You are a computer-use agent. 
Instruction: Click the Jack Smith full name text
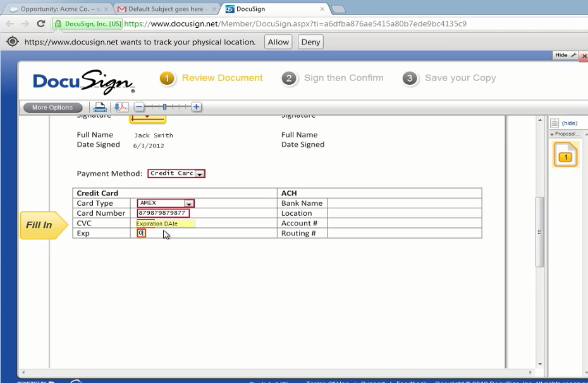click(x=154, y=135)
